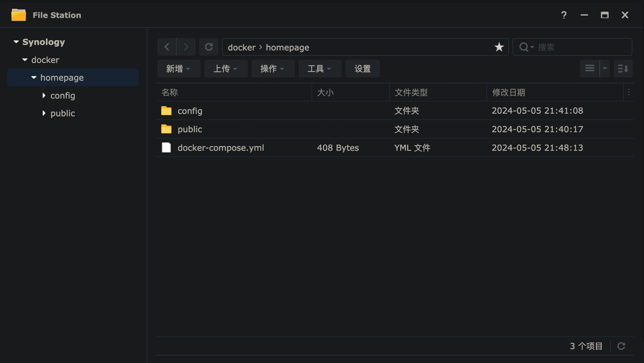Open the 操作 menu

273,69
